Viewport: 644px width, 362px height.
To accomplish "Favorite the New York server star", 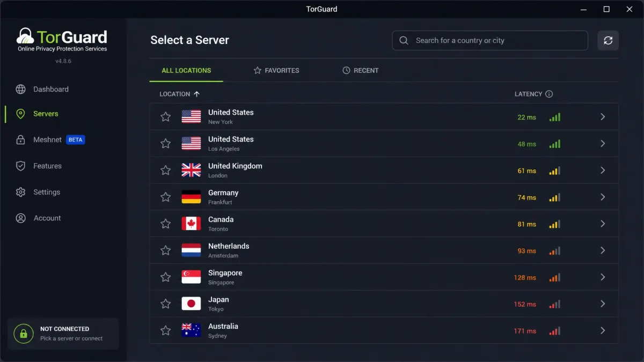I will pos(166,116).
